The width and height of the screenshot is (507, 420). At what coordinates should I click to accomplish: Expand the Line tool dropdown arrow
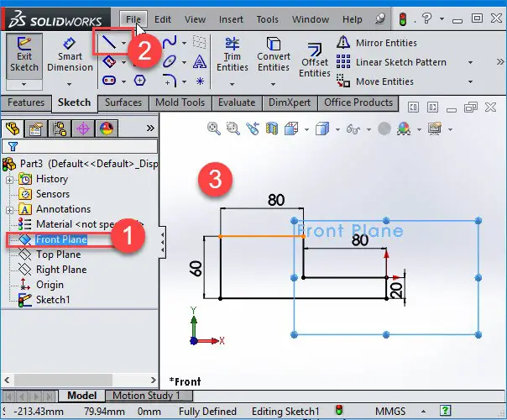click(x=124, y=43)
